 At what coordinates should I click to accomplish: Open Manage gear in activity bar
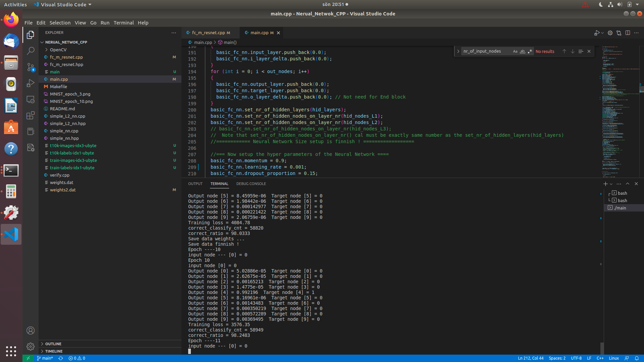[x=31, y=347]
